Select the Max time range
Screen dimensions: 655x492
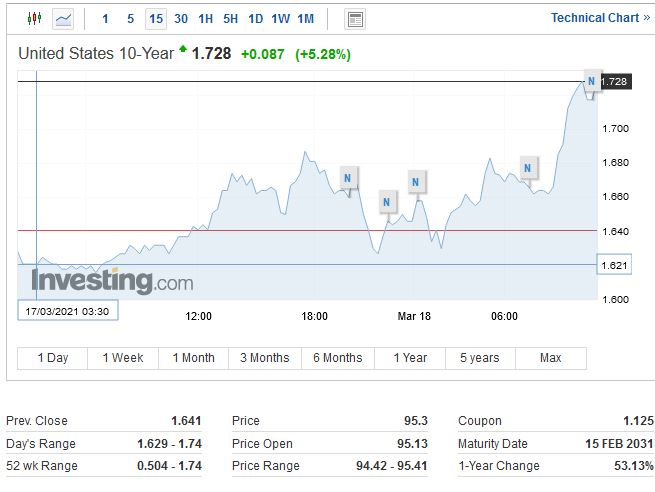coord(550,358)
